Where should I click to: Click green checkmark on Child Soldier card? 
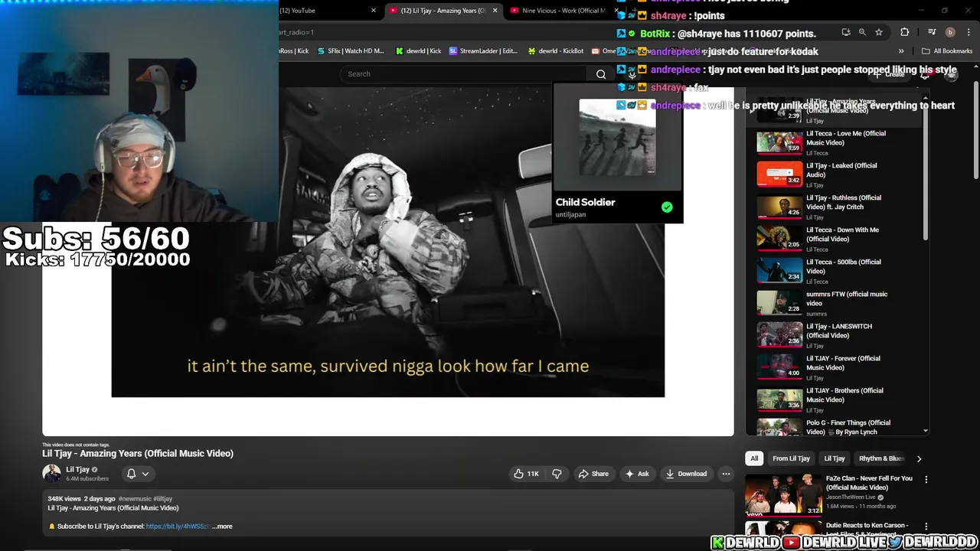tap(667, 207)
